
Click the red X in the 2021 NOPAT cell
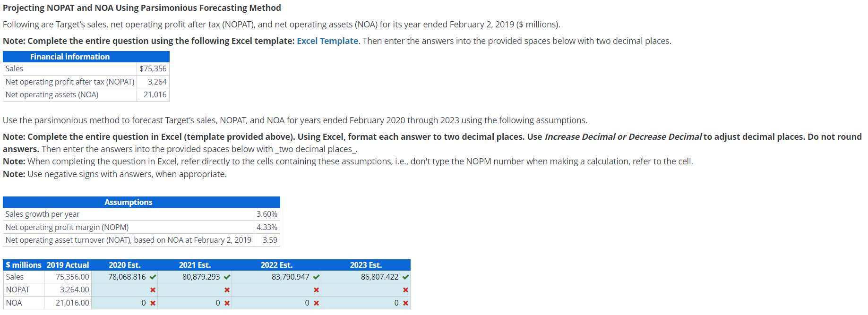click(226, 289)
